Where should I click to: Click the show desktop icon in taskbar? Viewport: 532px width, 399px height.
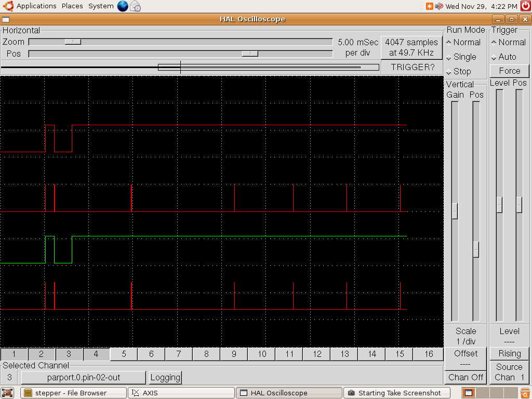(x=7, y=393)
